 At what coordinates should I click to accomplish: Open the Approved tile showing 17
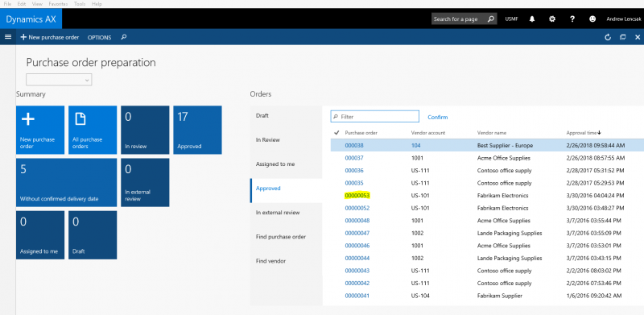(x=197, y=130)
